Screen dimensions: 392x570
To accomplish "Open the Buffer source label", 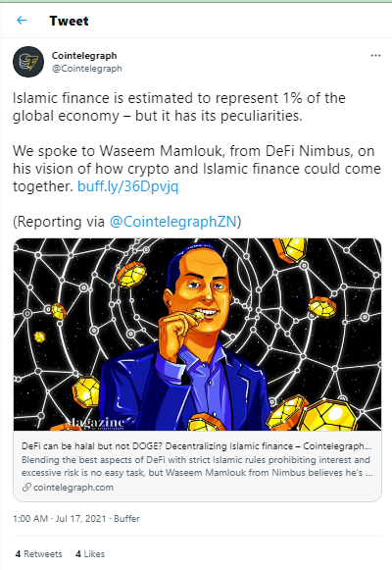I will click(x=126, y=518).
